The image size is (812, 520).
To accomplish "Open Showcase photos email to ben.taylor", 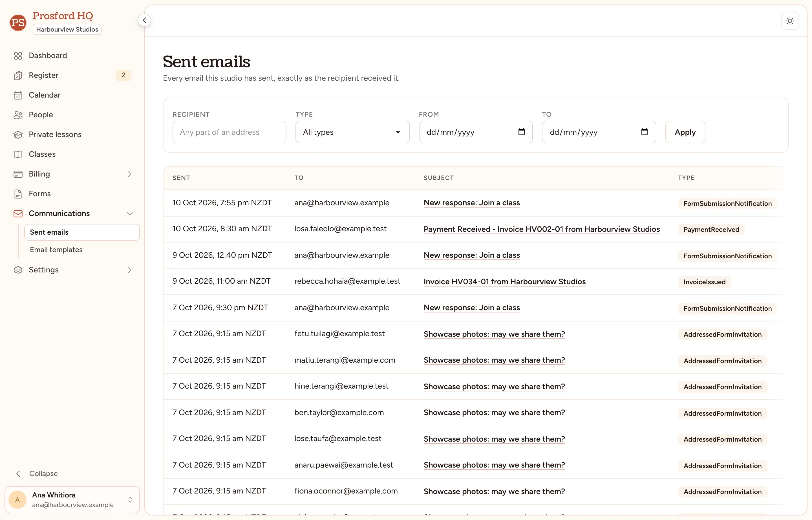I will 494,413.
